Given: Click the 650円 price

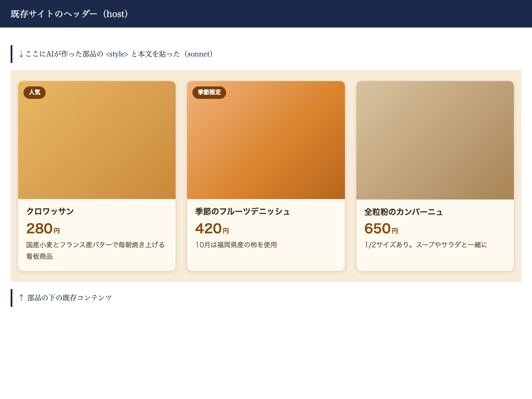Looking at the screenshot, I should [381, 229].
